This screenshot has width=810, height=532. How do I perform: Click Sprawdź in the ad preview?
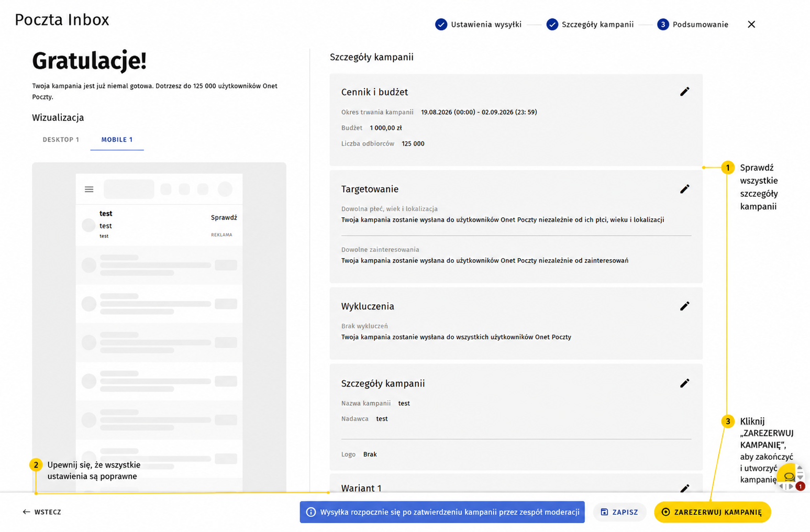pyautogui.click(x=224, y=217)
